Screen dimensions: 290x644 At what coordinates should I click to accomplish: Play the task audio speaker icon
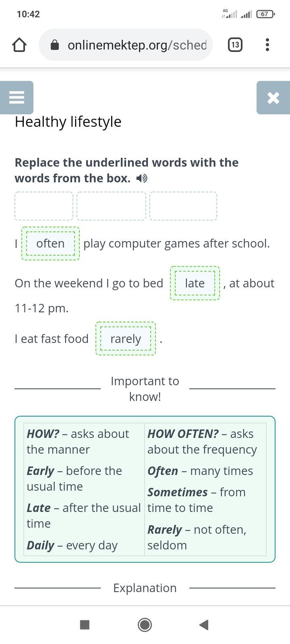[142, 178]
